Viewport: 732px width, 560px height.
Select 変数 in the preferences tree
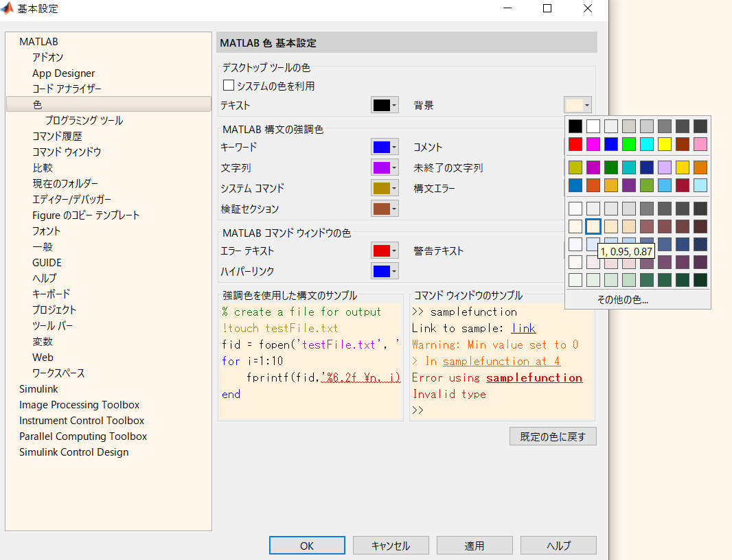[x=43, y=342]
